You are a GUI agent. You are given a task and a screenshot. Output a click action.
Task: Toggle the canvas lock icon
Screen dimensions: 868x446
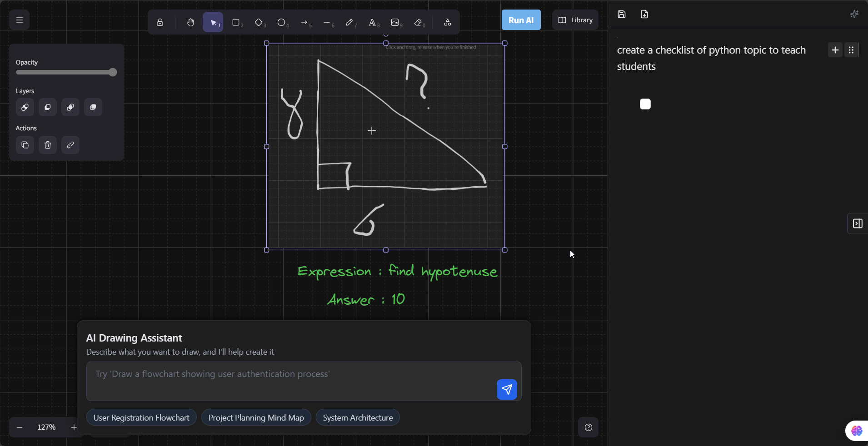click(x=160, y=22)
